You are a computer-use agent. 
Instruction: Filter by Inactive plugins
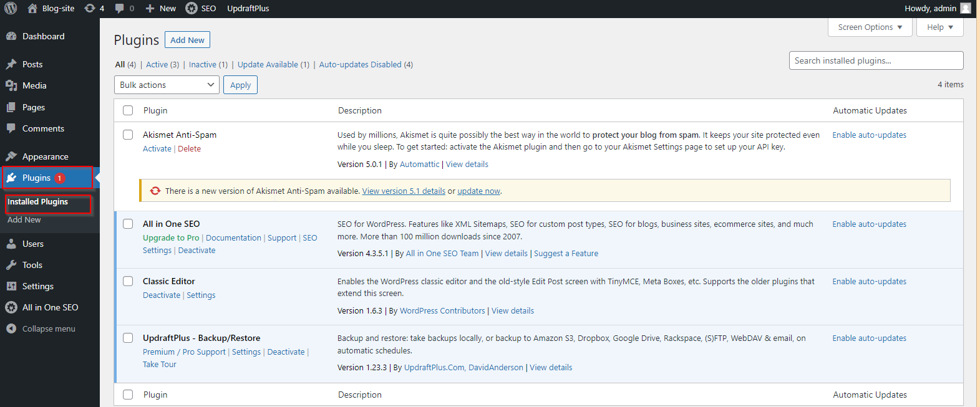pyautogui.click(x=208, y=64)
